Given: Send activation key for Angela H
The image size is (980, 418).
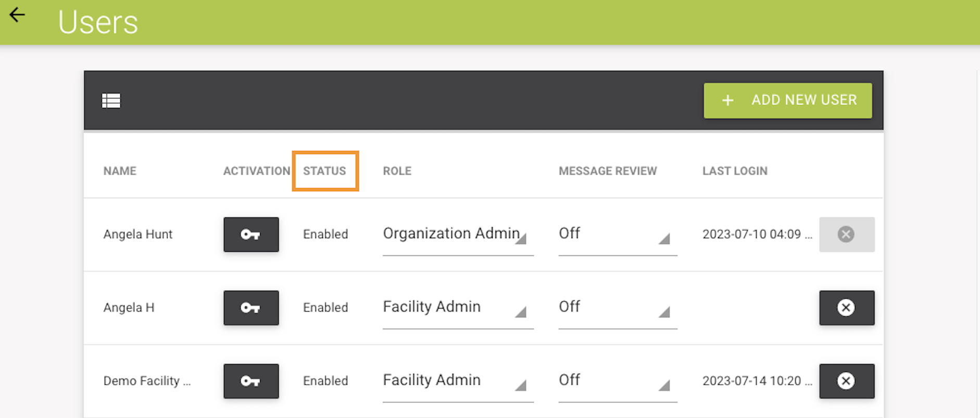Looking at the screenshot, I should click(x=251, y=308).
